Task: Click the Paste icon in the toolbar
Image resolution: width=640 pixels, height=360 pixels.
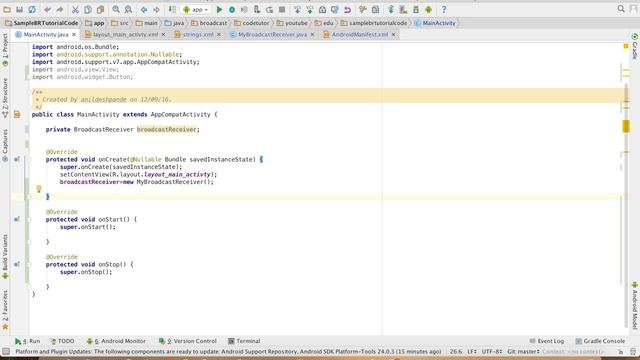Action: pos(100,9)
